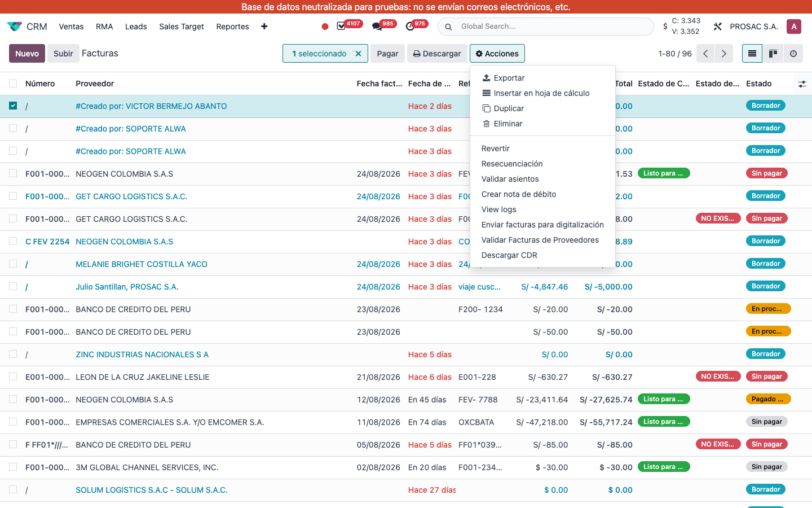The height and width of the screenshot is (508, 812).
Task: Open the Reportes menu
Action: [232, 27]
